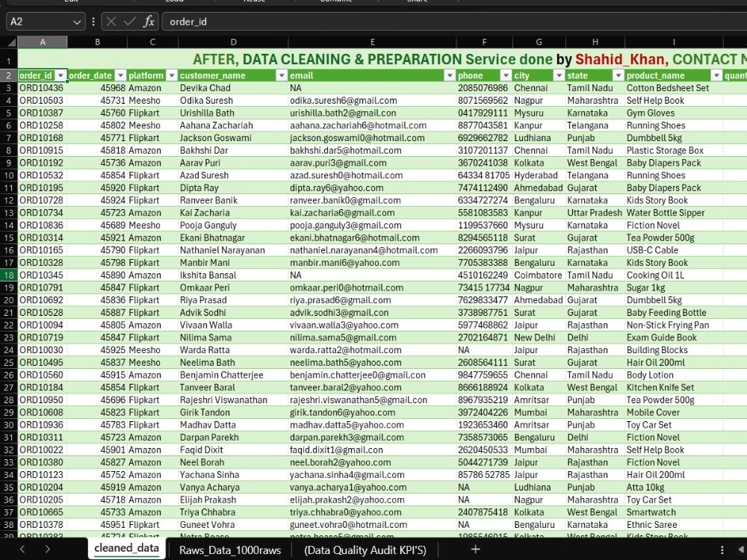Select column I header
The image size is (747, 560).
[x=674, y=42]
